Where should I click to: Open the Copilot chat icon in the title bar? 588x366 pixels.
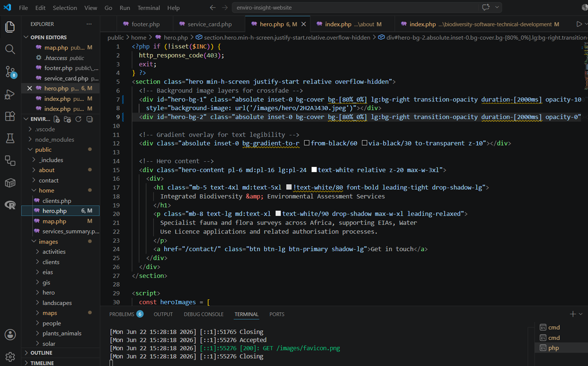tap(486, 7)
